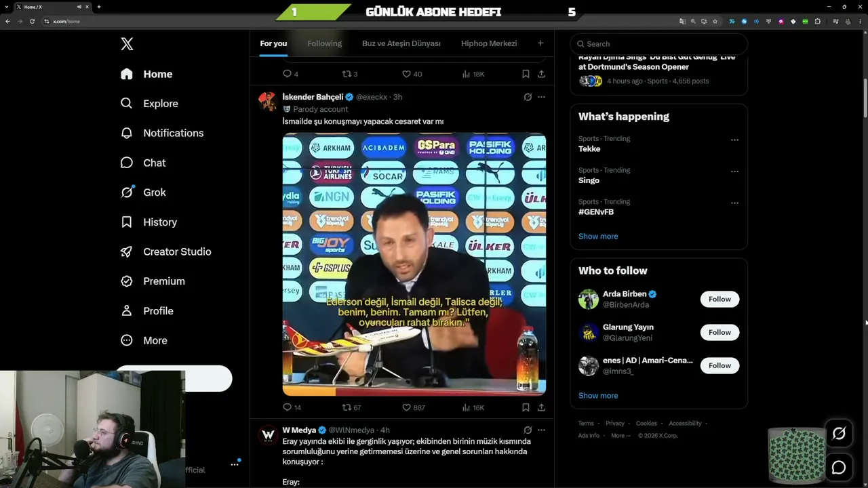Share the post with 18K views

pos(541,74)
